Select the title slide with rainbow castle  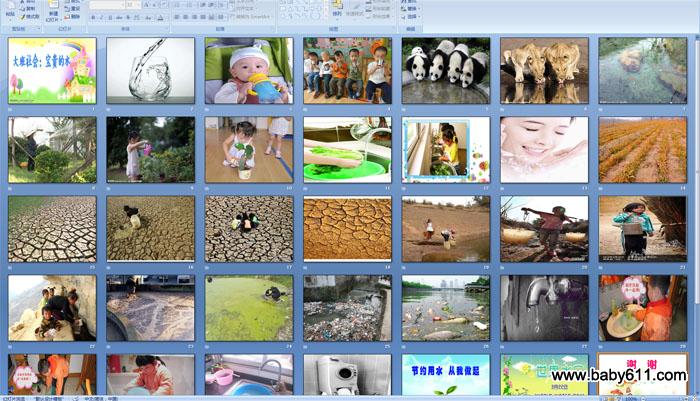(52, 71)
